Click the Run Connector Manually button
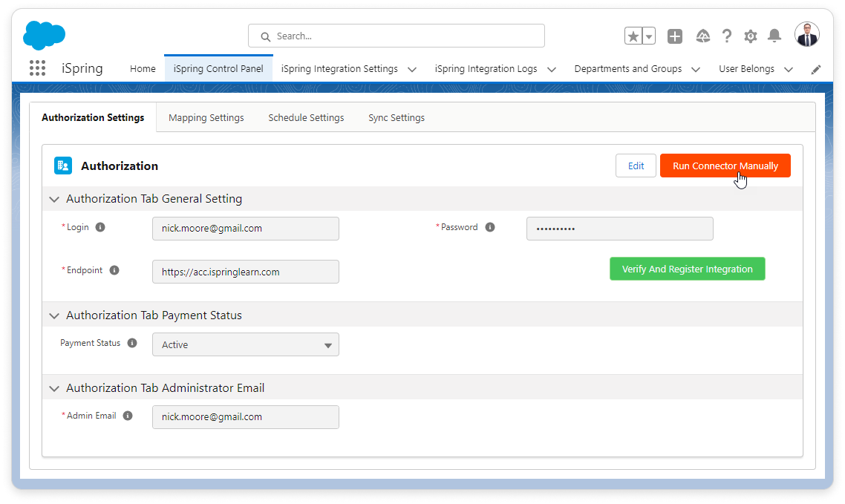 coord(725,166)
